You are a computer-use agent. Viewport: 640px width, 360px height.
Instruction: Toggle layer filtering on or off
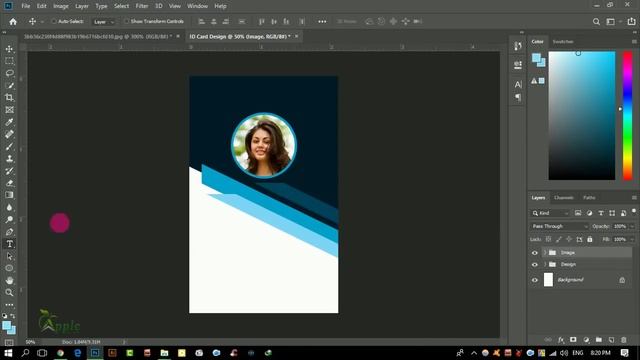point(633,211)
